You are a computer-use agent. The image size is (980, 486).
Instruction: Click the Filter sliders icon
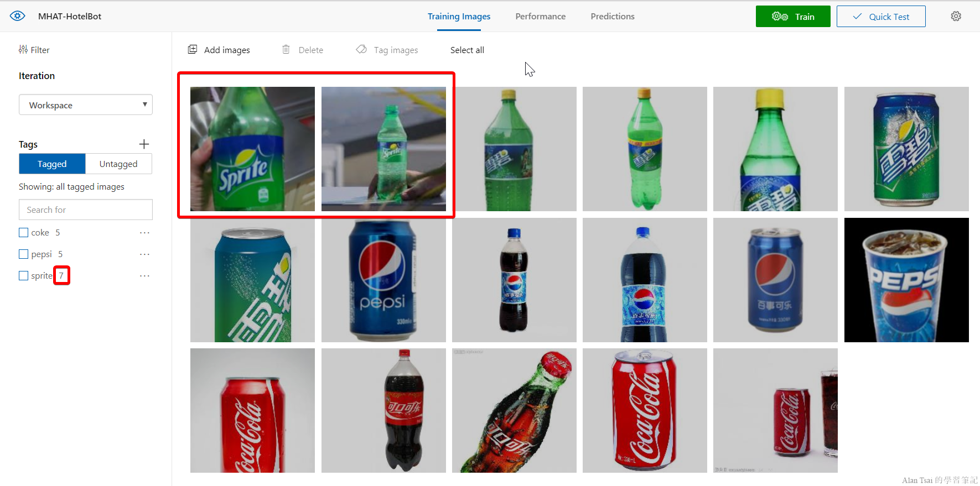23,50
